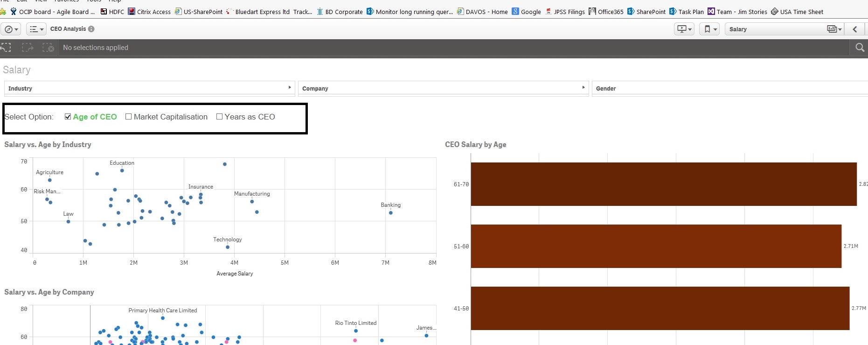Viewport: 868px width, 345px height.
Task: Select the 61-70 age bar
Action: tap(664, 184)
